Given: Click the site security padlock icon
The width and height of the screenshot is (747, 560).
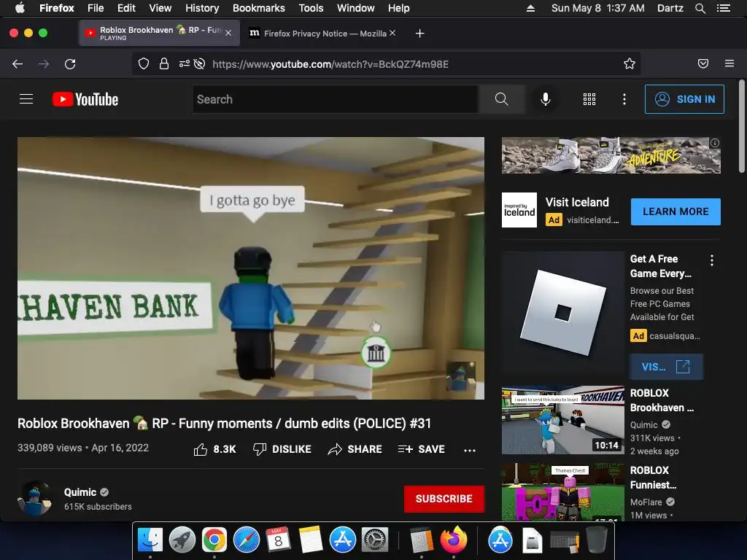Looking at the screenshot, I should click(164, 64).
